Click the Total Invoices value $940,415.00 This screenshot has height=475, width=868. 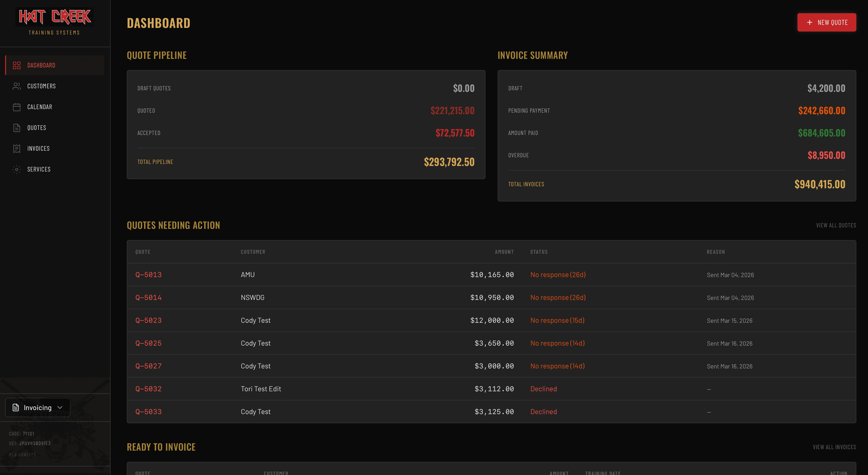820,184
